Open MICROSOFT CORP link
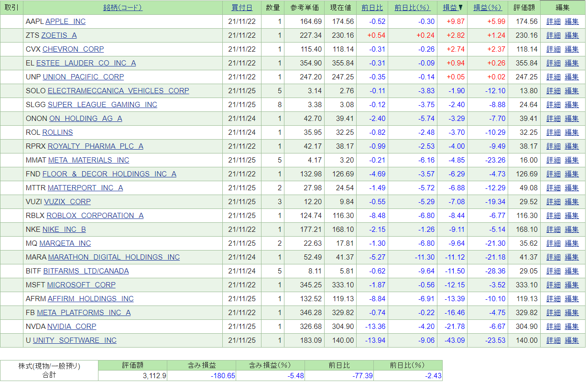 (81, 285)
